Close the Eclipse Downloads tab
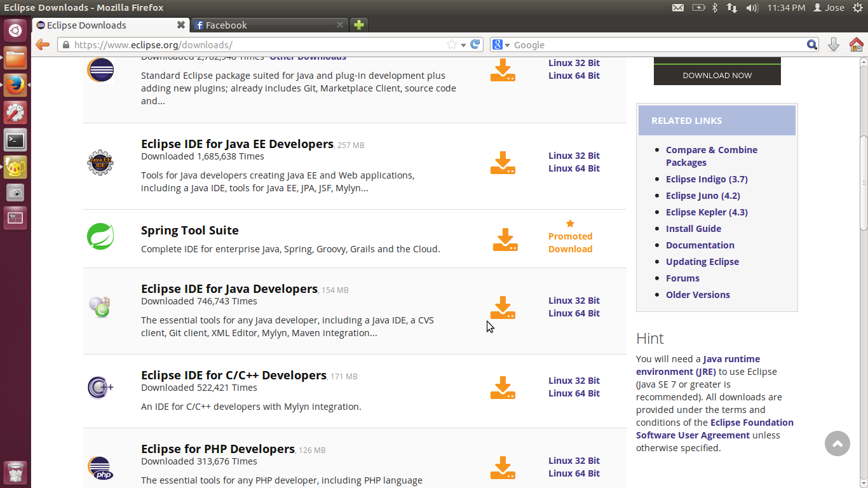The image size is (868, 488). pos(181,25)
